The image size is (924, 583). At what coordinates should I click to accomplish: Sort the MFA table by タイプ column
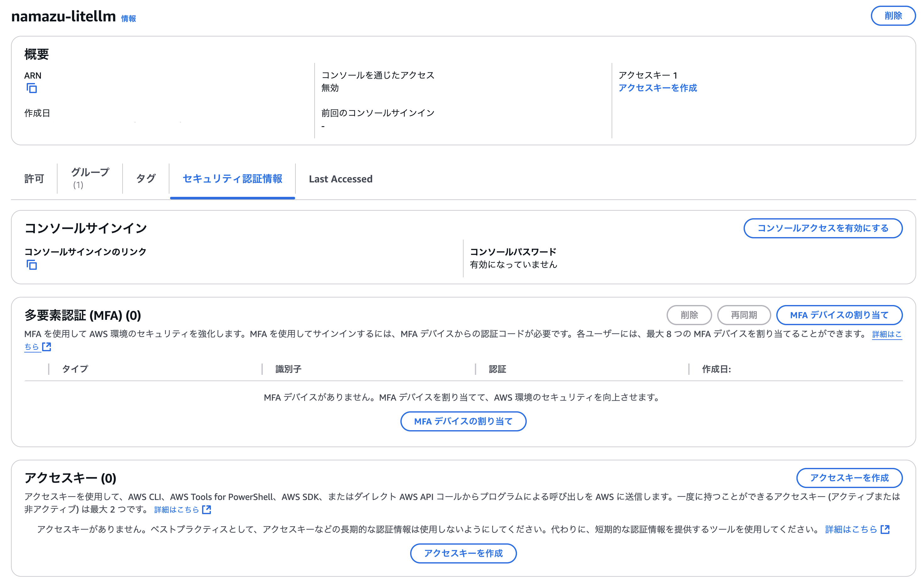tap(75, 369)
